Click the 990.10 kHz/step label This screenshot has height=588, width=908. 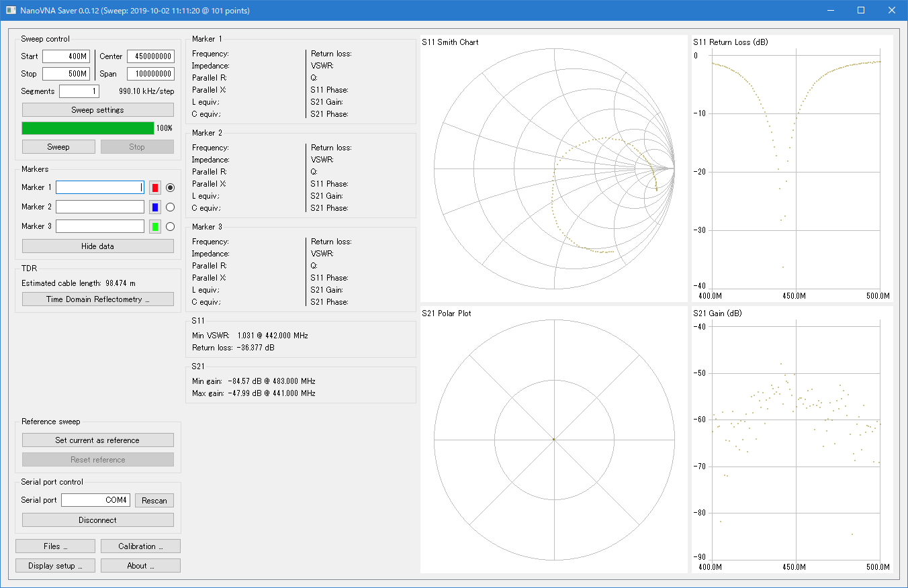[x=146, y=91]
